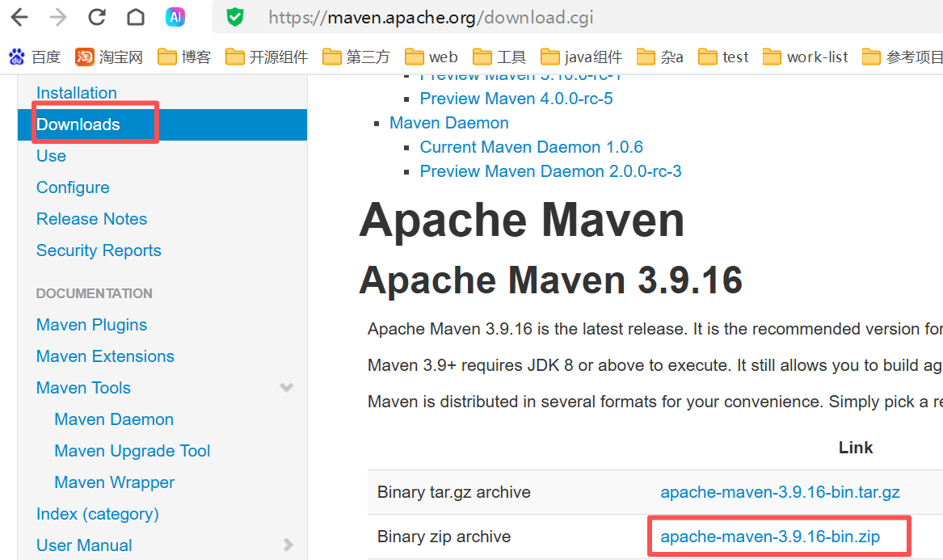Click the Apache Maven 3.9.16 heading
Image resolution: width=943 pixels, height=560 pixels.
(x=550, y=280)
